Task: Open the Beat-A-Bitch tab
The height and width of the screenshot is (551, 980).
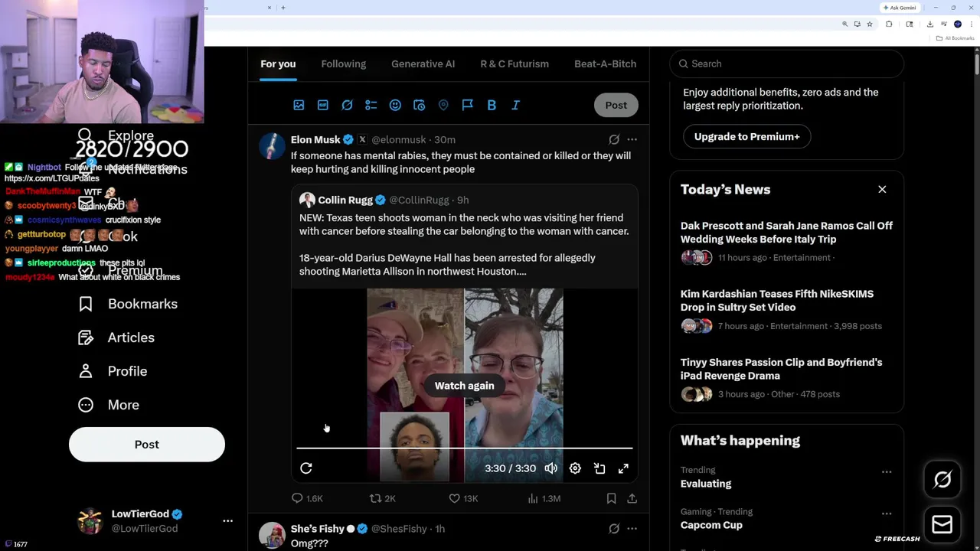Action: pos(605,64)
